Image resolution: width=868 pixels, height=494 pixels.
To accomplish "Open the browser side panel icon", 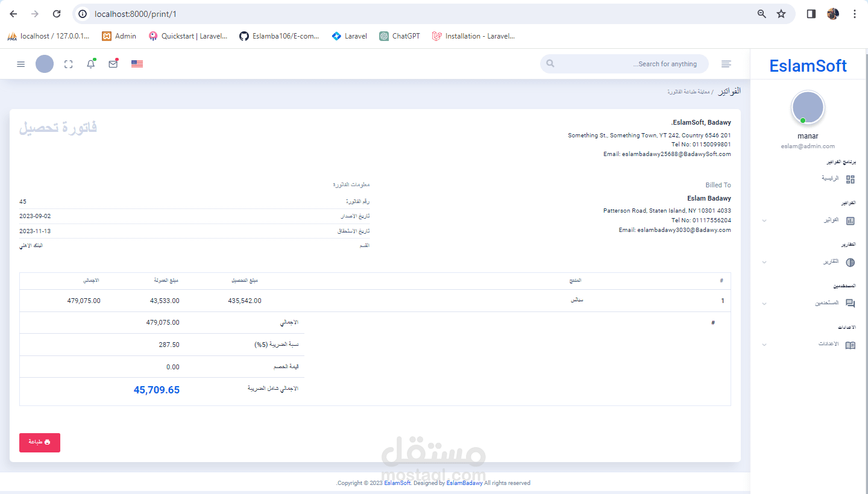I will tap(811, 14).
